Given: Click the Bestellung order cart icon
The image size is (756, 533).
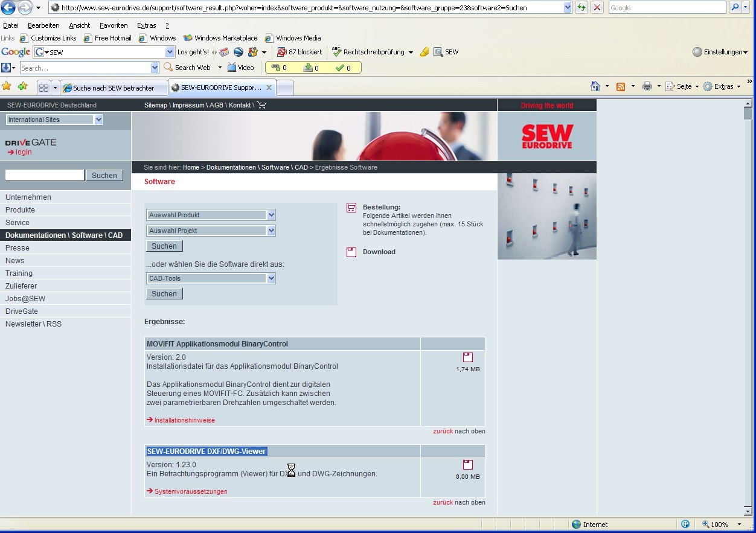Looking at the screenshot, I should [x=351, y=208].
